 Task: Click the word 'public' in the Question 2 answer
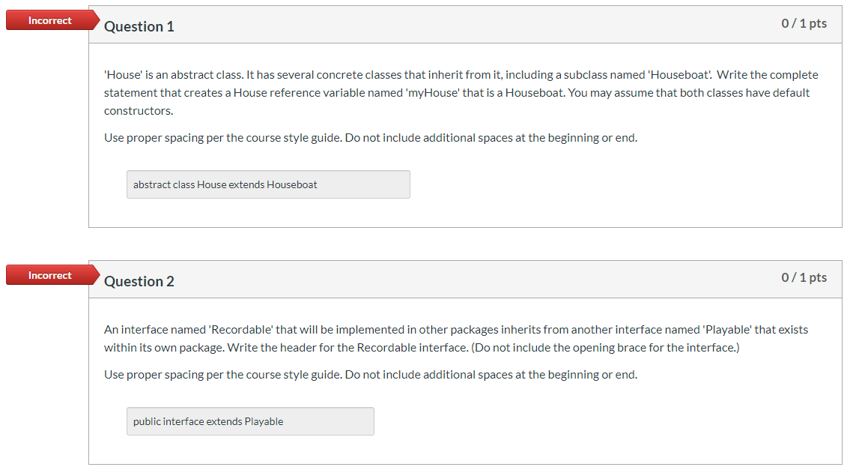tap(147, 421)
